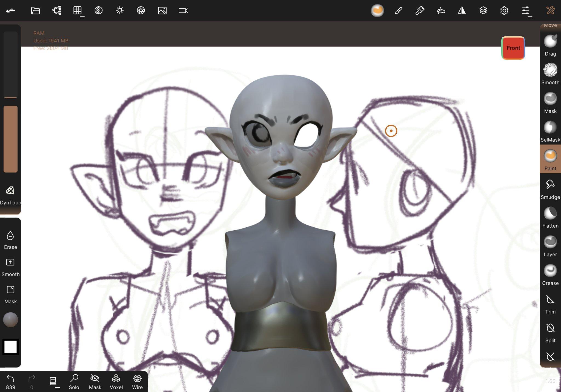Toggle Solo mode
561x392 pixels.
pos(74,382)
